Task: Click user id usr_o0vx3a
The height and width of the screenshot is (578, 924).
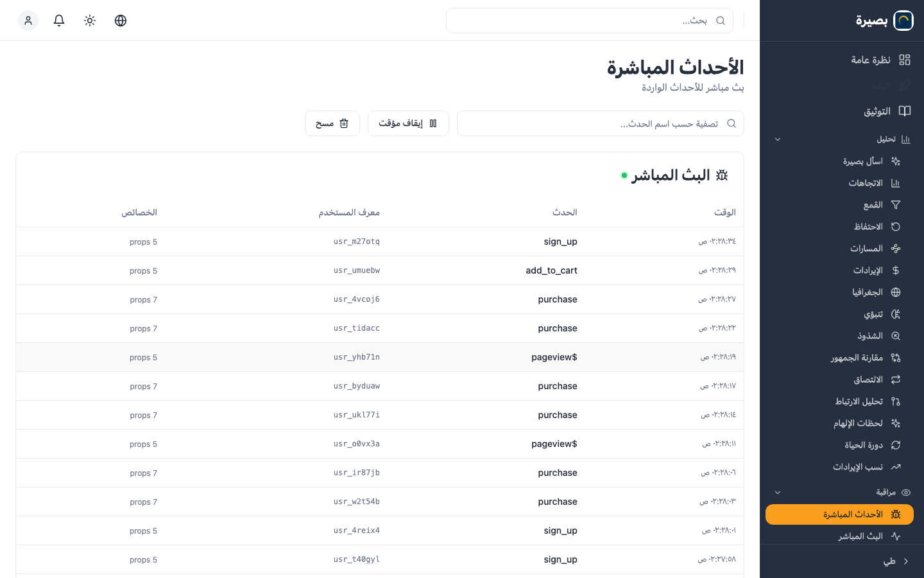Action: tap(357, 444)
